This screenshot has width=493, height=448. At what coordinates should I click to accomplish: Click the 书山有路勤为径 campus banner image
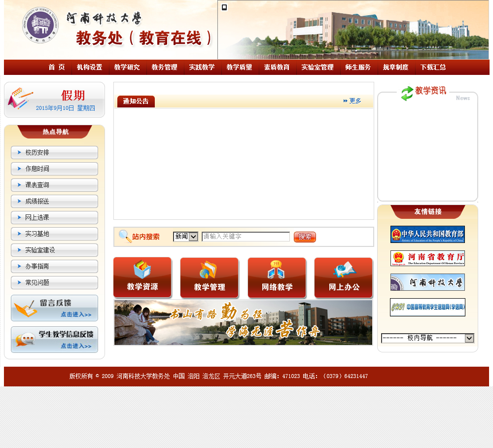pos(243,322)
